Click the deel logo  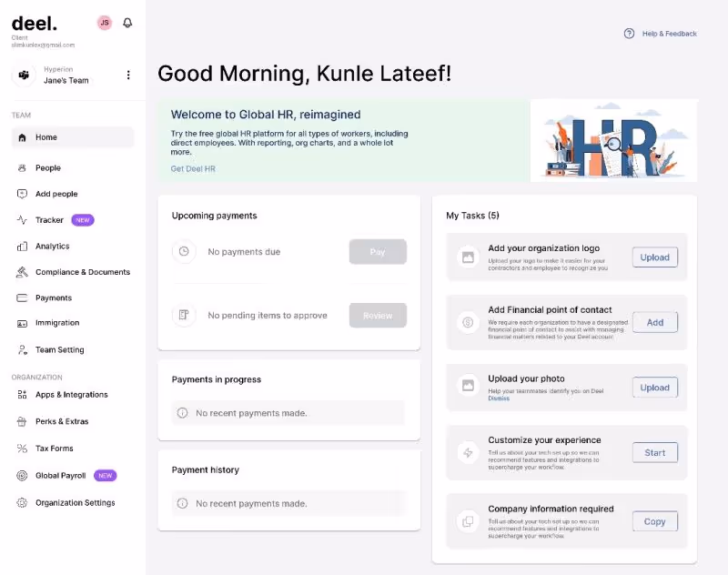pyautogui.click(x=34, y=23)
